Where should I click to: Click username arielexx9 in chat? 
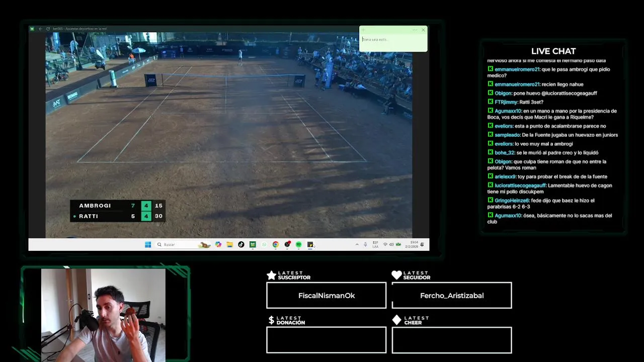coord(505,176)
